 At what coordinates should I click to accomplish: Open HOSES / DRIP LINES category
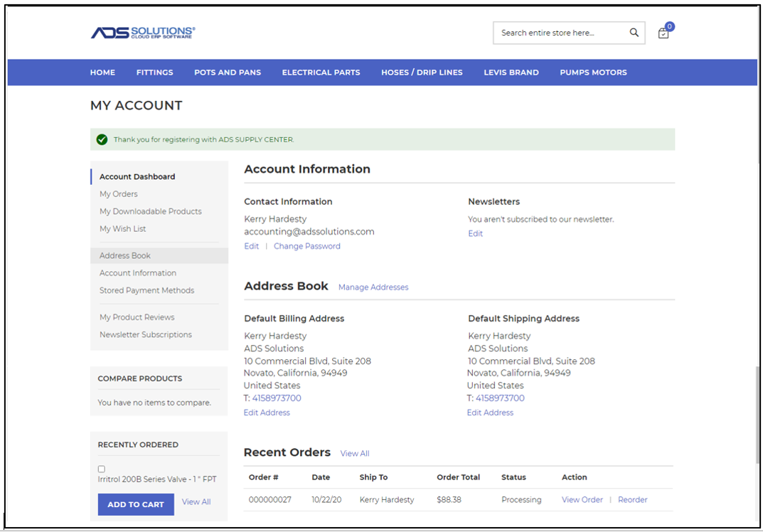click(x=422, y=73)
